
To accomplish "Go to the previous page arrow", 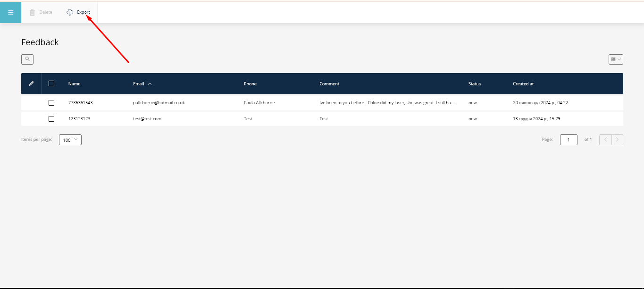I will click(605, 140).
